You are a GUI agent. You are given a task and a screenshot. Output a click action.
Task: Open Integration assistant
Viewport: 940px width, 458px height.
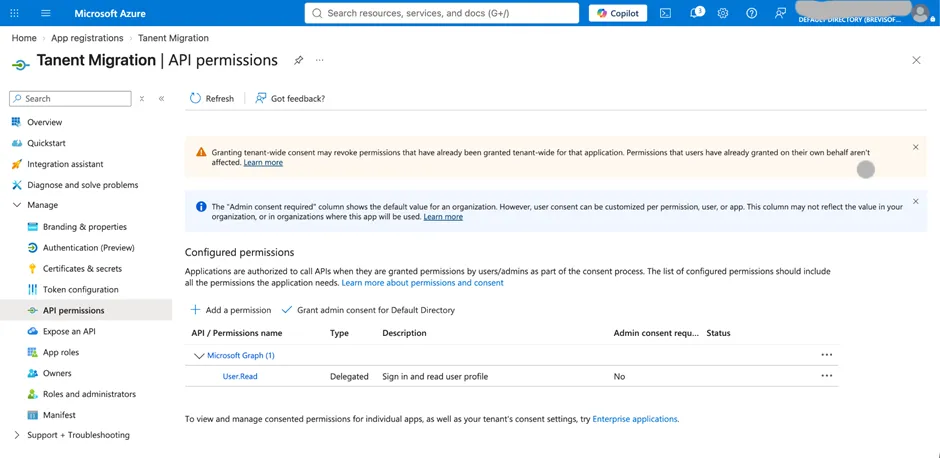65,164
